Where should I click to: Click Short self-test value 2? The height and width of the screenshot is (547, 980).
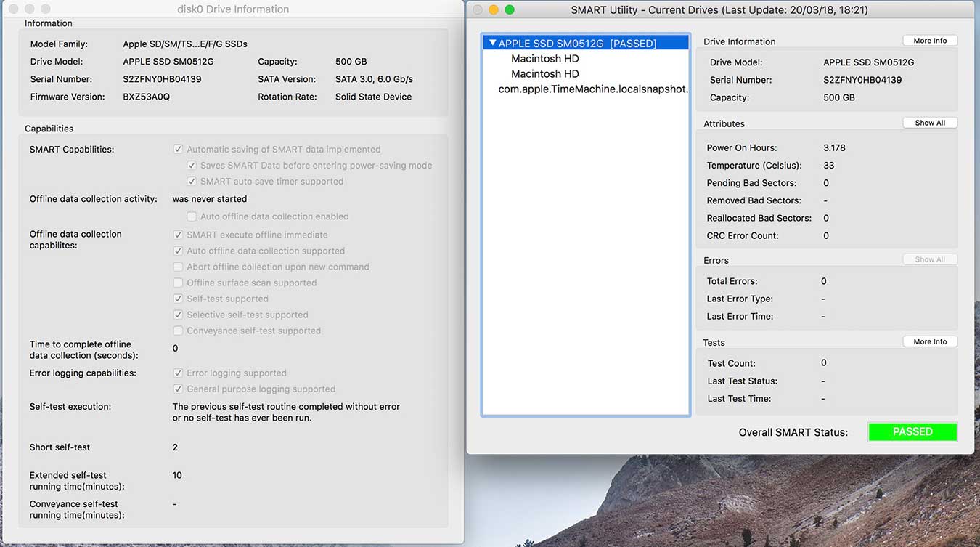pos(175,447)
